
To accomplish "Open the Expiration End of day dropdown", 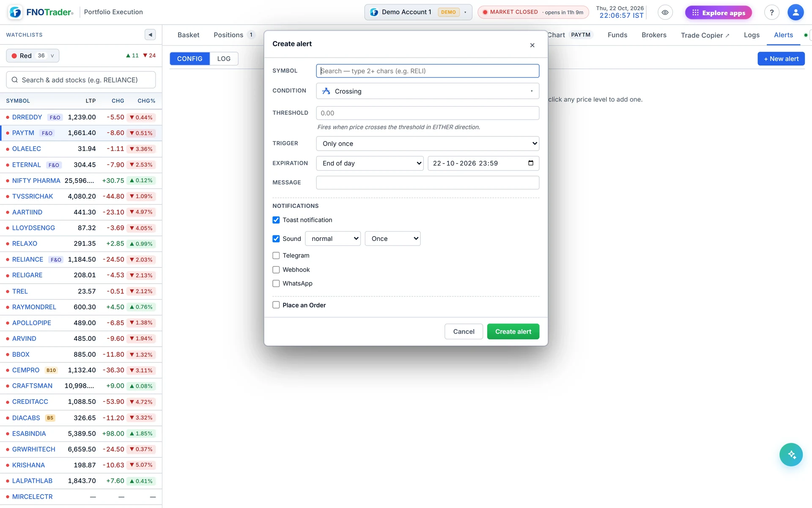I will click(370, 163).
